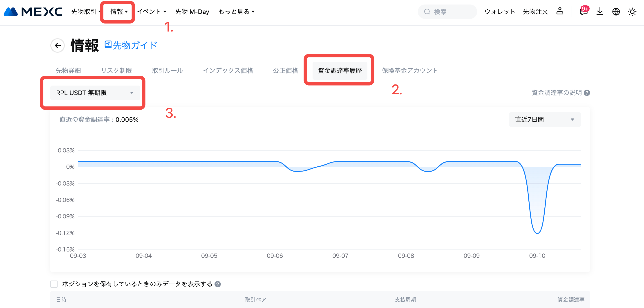This screenshot has height=308, width=644.
Task: Click help icon next to position checkbox label
Action: 218,284
